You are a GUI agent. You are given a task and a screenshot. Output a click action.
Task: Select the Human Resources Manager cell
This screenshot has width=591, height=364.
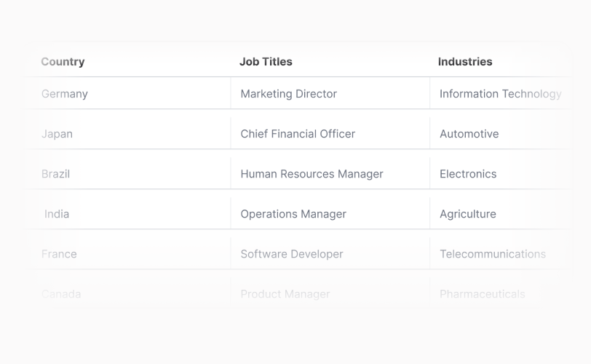pos(312,174)
